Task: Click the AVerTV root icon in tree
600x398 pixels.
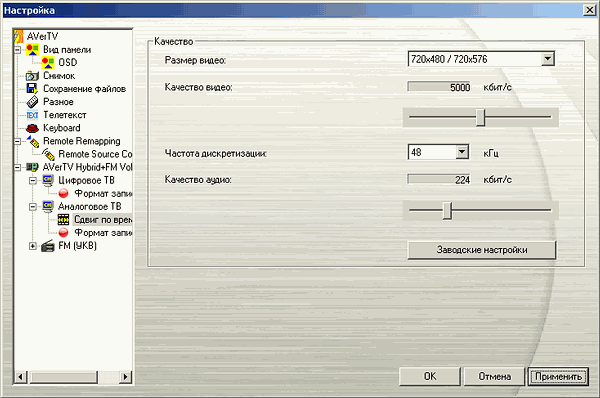Action: (x=18, y=36)
